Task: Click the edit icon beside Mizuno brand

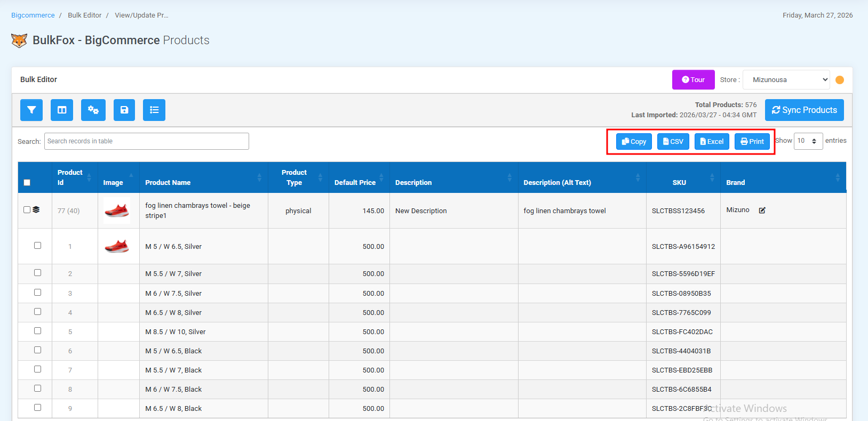Action: 762,210
